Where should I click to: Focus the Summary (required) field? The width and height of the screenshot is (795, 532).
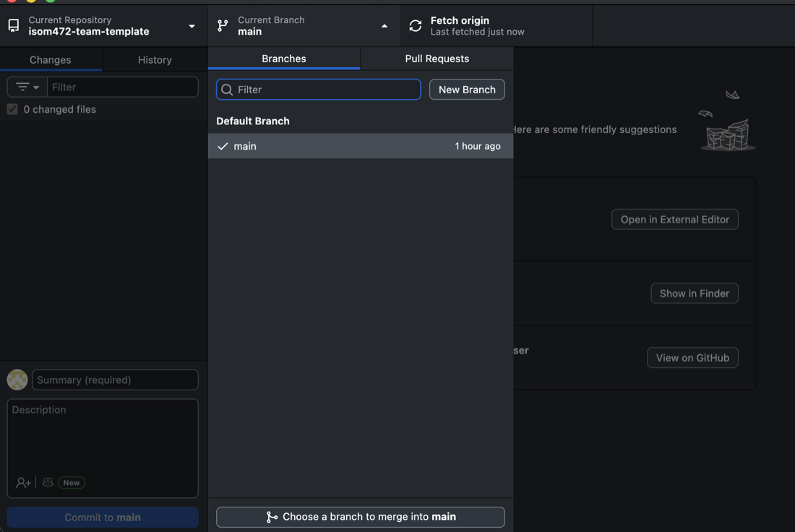pyautogui.click(x=115, y=380)
